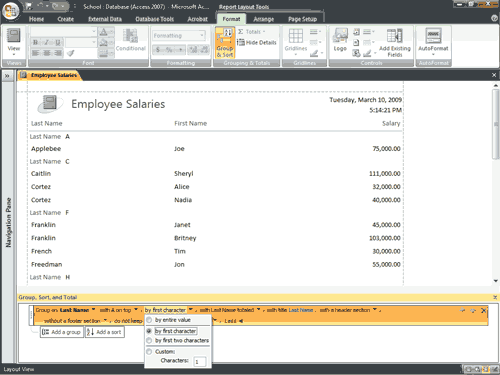Select the Custom grouping radio option
The height and width of the screenshot is (375, 500).
point(161,352)
